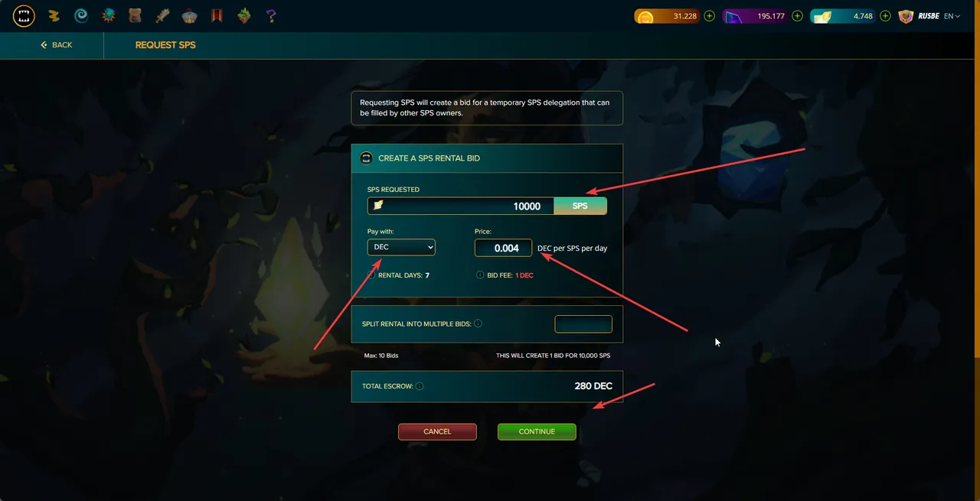Screen dimensions: 980x501
Task: Open the Splinterlands monster-mouth home icon
Action: [x=24, y=15]
